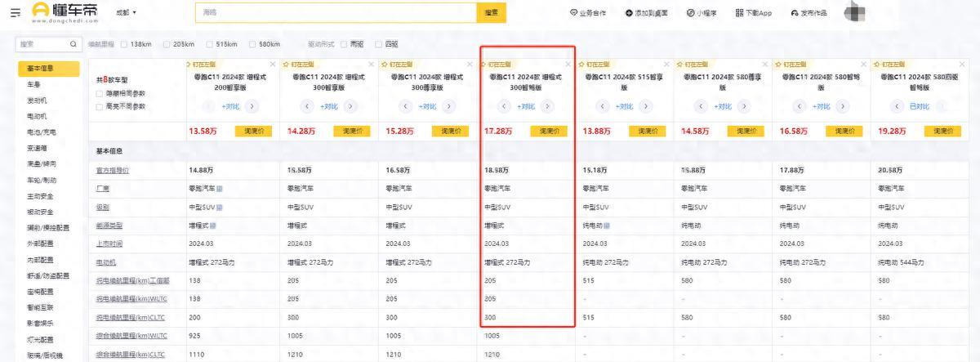Open the user avatar in the header
This screenshot has height=362, width=980.
pyautogui.click(x=854, y=12)
